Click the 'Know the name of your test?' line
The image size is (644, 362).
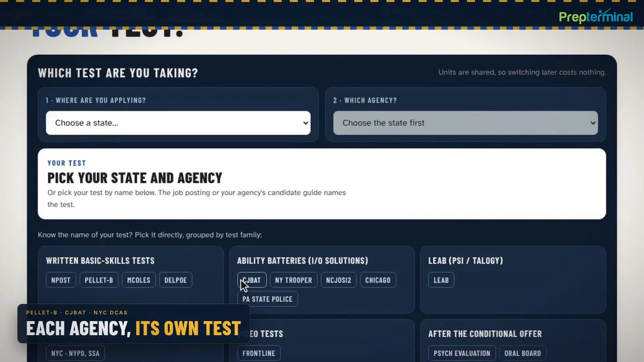point(150,235)
